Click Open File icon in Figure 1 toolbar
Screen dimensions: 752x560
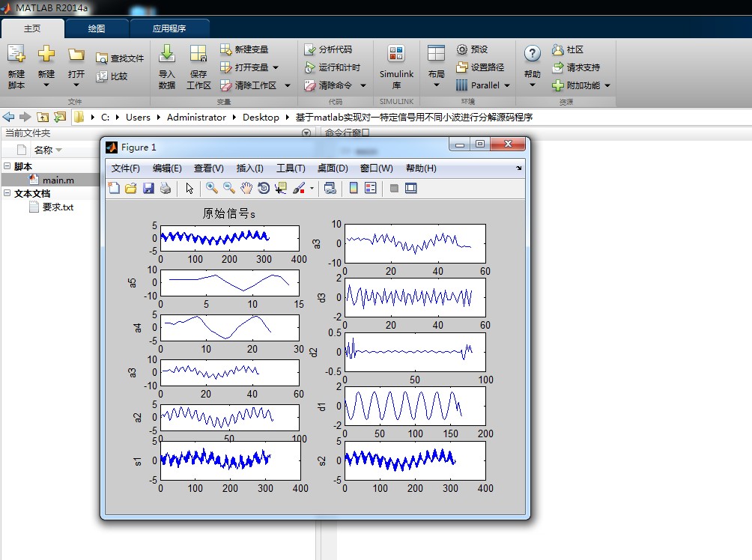click(131, 188)
